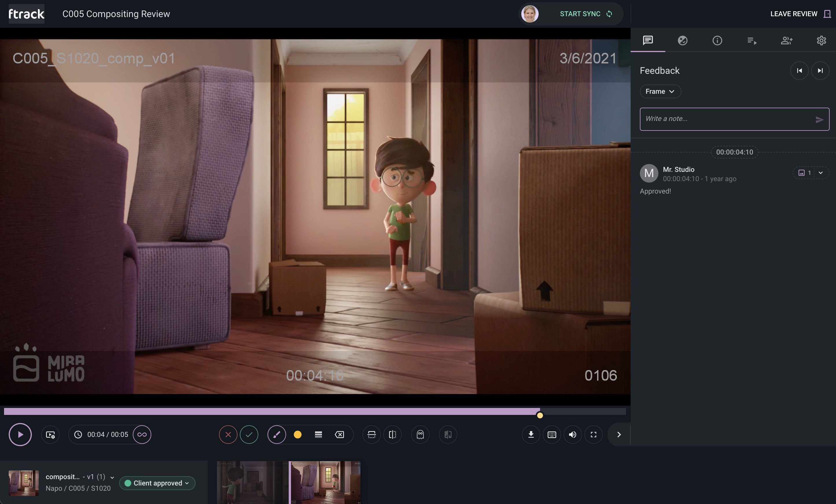Open the Client approved status dropdown
This screenshot has width=836, height=504.
click(x=157, y=483)
